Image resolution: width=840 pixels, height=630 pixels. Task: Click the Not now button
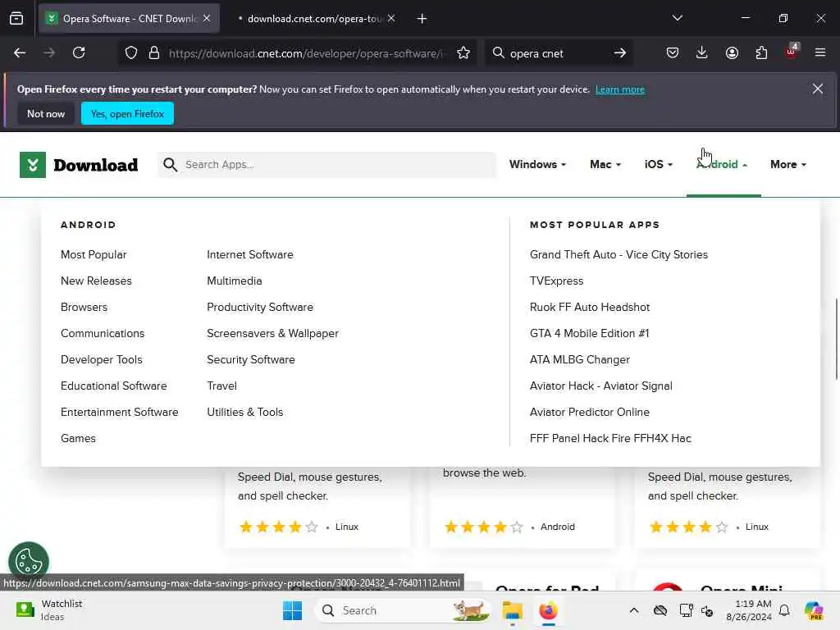tap(46, 113)
